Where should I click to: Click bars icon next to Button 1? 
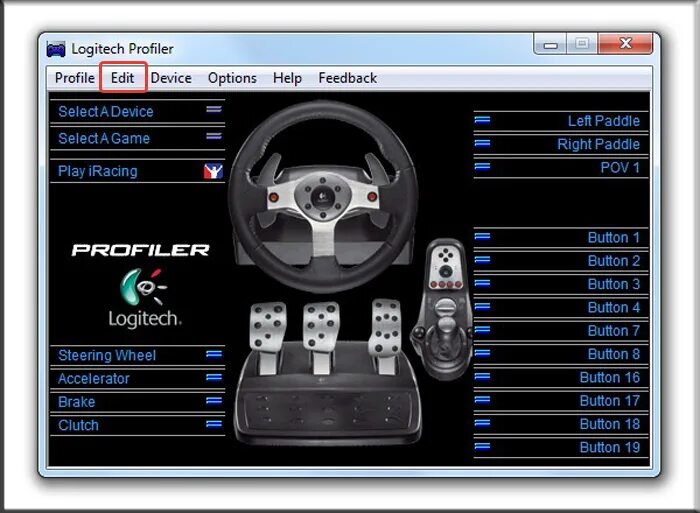pyautogui.click(x=482, y=236)
